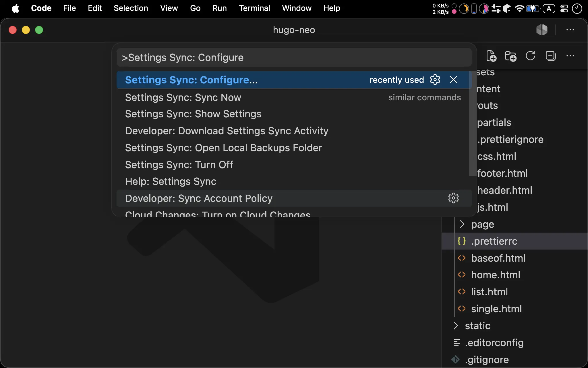Open footer.html in the Explorer

click(502, 173)
